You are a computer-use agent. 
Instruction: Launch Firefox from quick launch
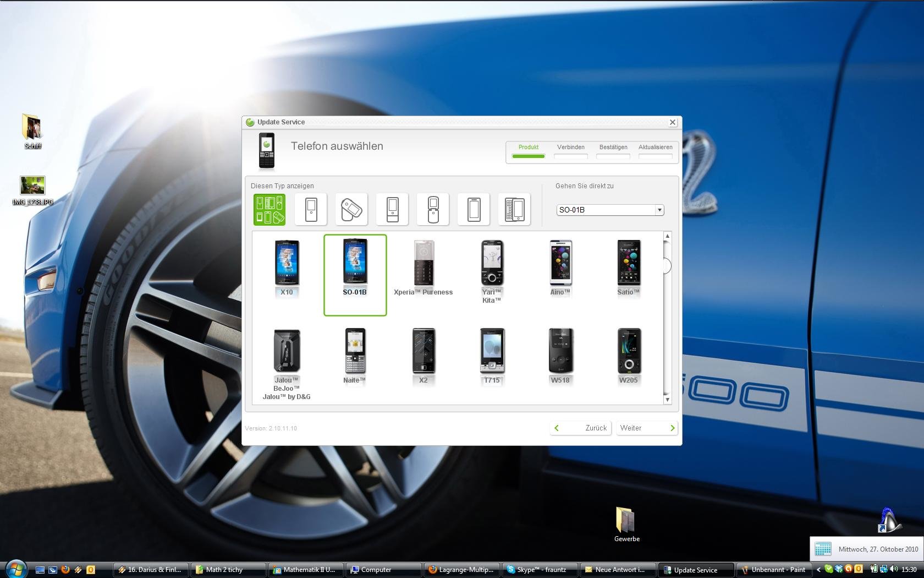[x=65, y=570]
